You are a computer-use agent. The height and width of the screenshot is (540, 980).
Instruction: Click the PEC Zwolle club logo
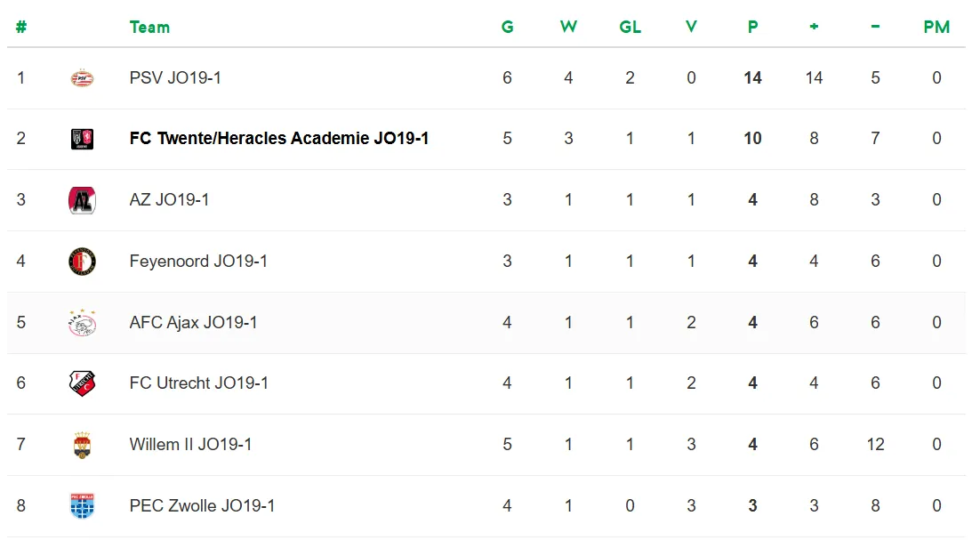[82, 506]
